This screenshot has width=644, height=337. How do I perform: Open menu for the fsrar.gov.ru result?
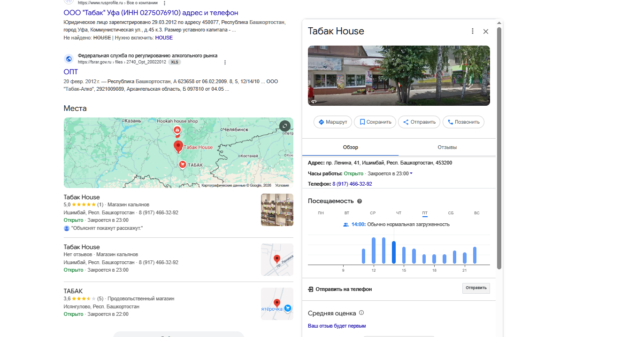pyautogui.click(x=225, y=62)
